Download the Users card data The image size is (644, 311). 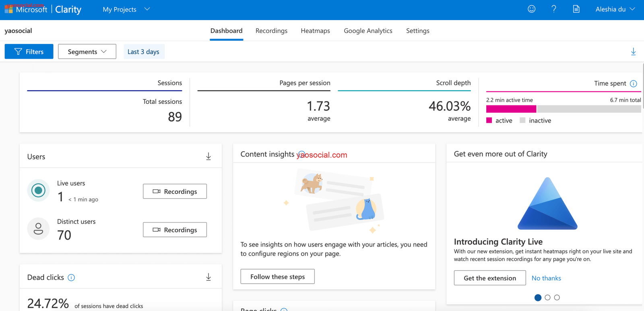click(x=208, y=157)
